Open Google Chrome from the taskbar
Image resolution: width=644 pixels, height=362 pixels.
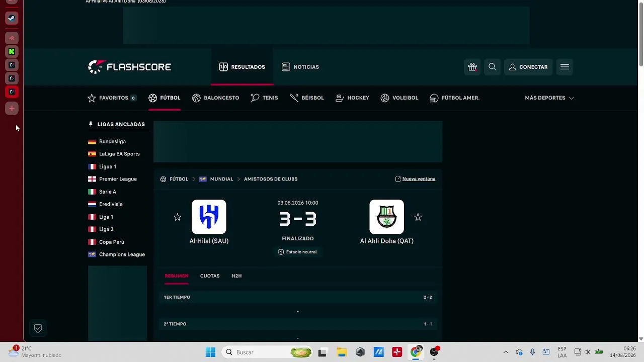pyautogui.click(x=416, y=352)
